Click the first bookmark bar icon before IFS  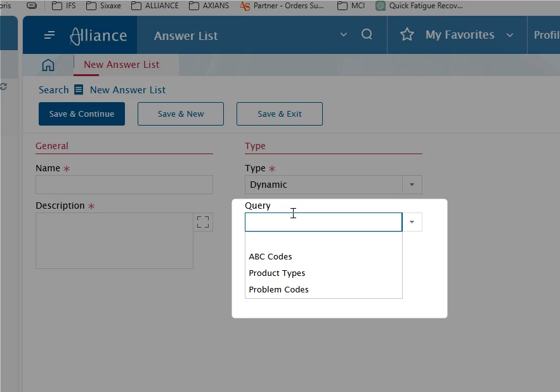[32, 6]
